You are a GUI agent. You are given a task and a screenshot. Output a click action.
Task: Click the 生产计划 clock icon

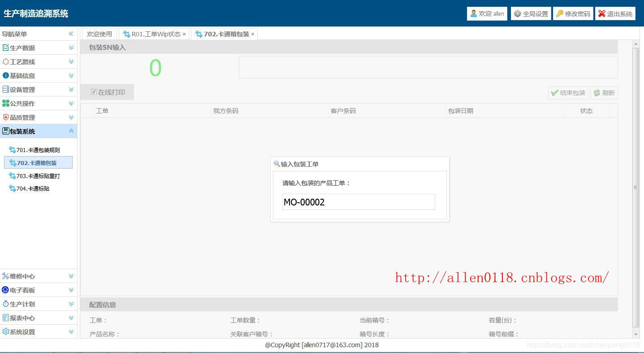[6, 304]
